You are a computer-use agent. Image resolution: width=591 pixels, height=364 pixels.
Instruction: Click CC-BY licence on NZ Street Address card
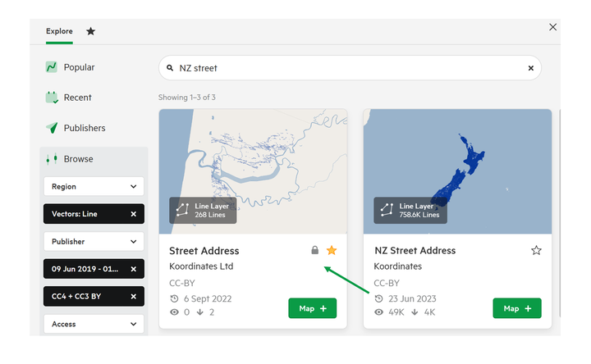(387, 283)
